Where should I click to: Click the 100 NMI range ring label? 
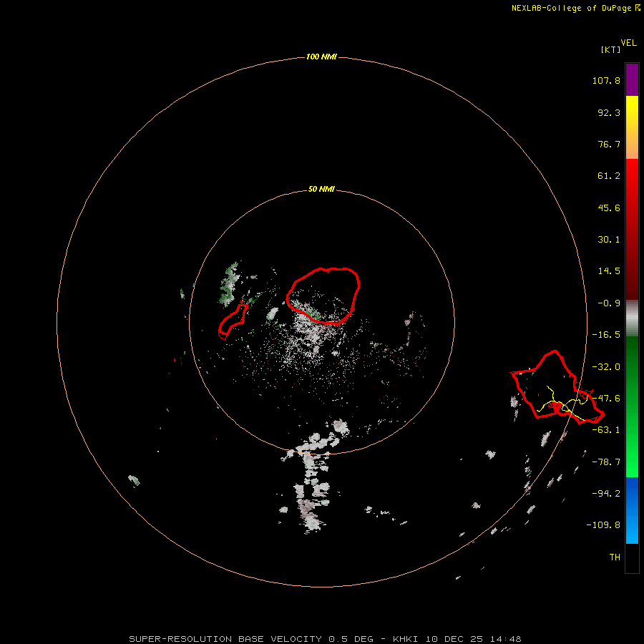321,57
